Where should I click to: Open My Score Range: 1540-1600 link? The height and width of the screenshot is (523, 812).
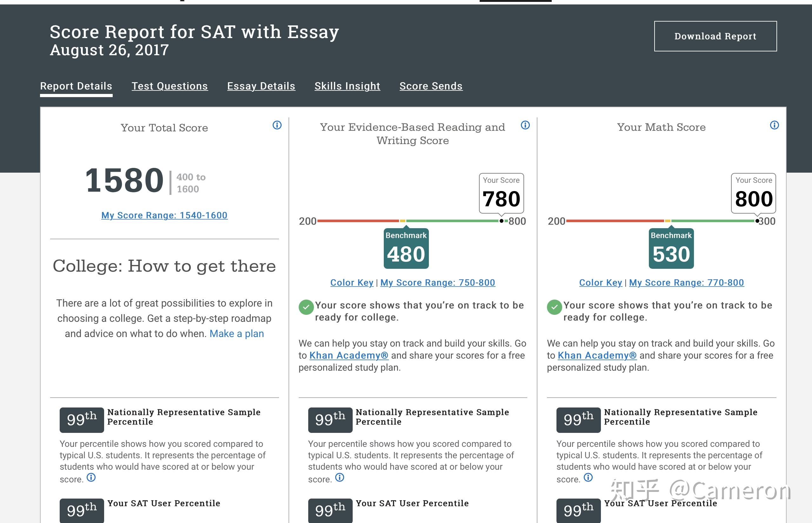164,215
